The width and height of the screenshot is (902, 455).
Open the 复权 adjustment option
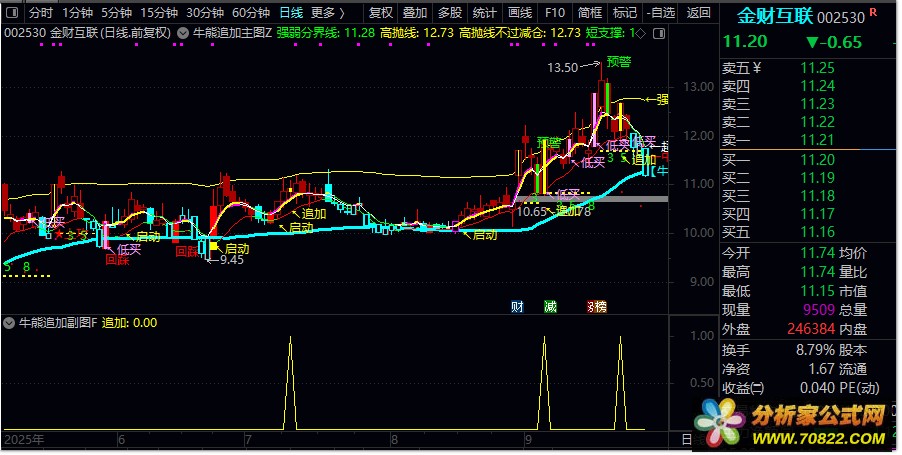coord(380,12)
